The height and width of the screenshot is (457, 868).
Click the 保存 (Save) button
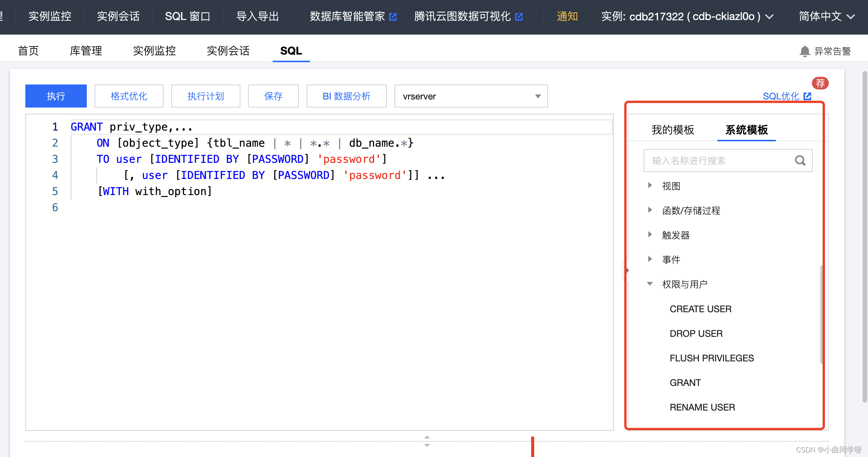point(272,96)
